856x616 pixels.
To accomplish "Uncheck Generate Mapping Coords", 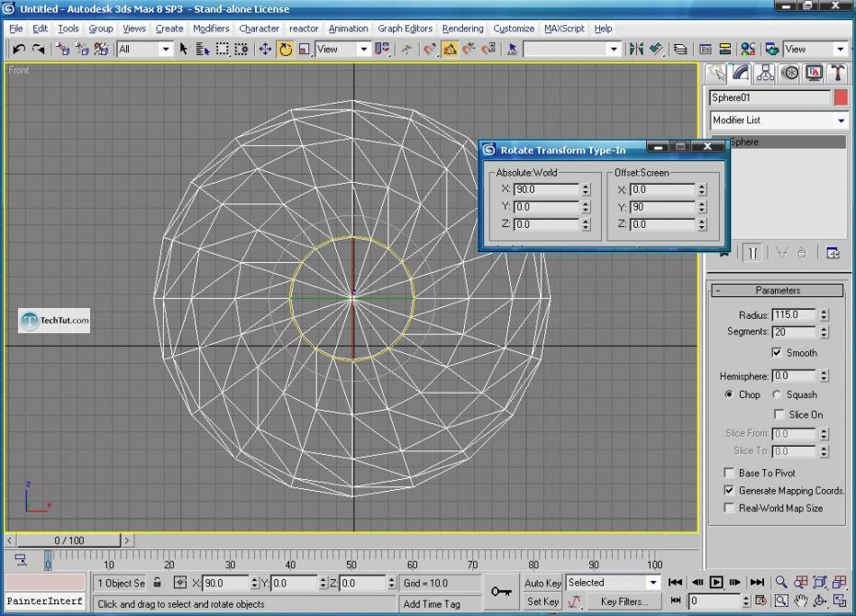I will point(729,490).
